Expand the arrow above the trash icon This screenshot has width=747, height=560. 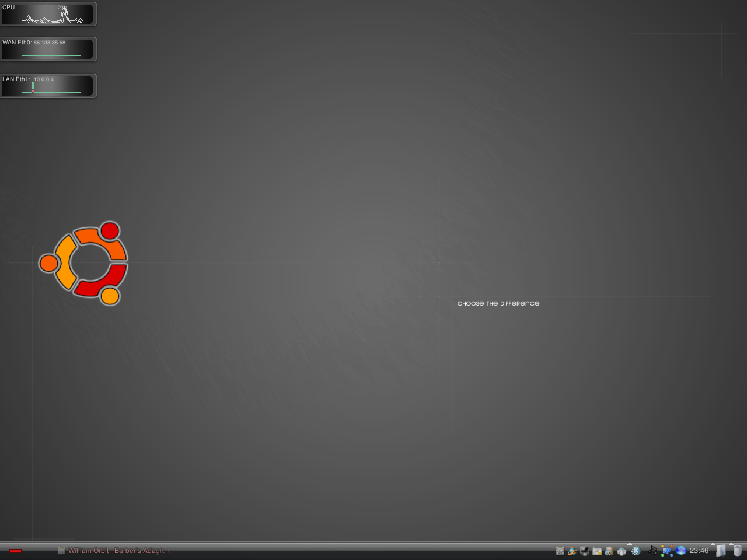point(731,544)
